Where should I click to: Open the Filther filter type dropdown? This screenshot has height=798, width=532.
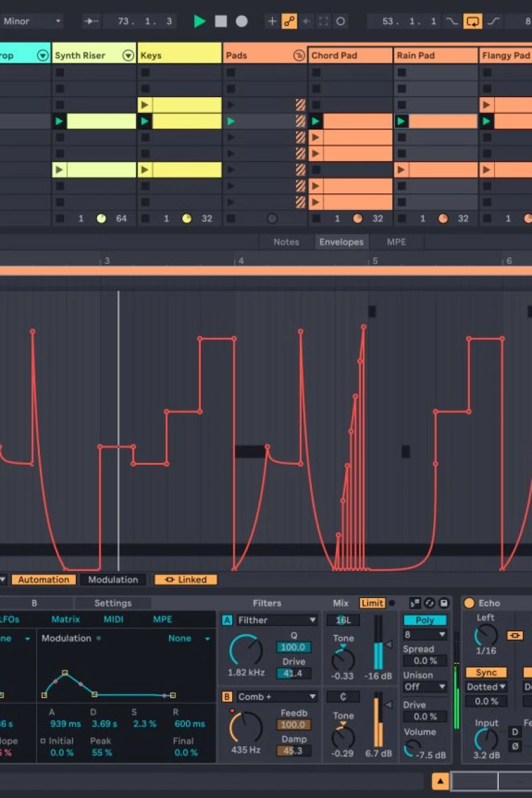pyautogui.click(x=277, y=620)
